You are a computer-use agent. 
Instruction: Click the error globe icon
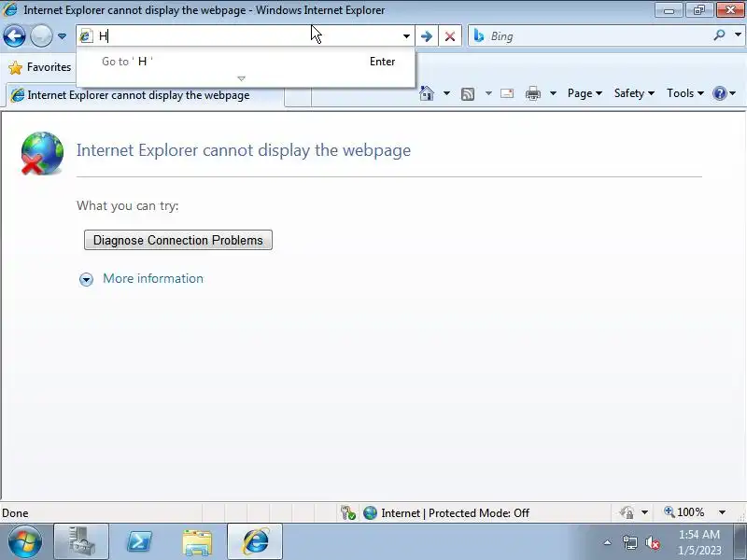click(42, 153)
